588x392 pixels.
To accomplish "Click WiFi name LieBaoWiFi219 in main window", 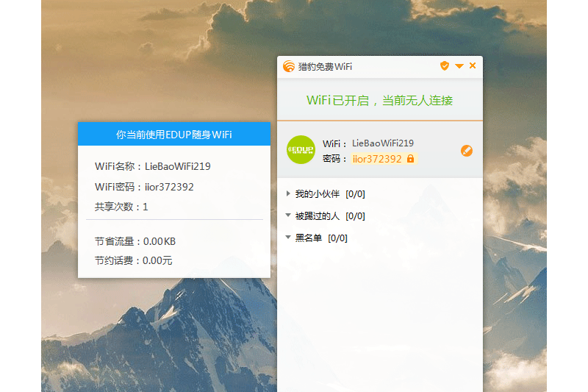I will coord(383,143).
